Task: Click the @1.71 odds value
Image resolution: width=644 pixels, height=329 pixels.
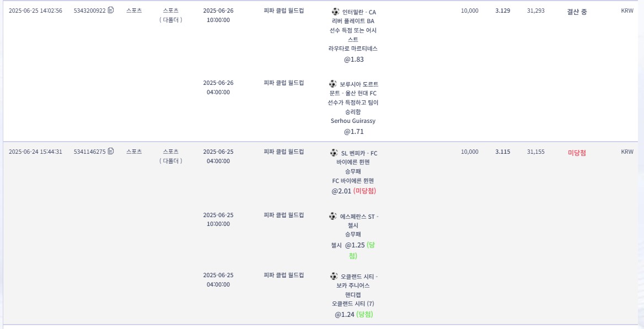Action: point(354,132)
